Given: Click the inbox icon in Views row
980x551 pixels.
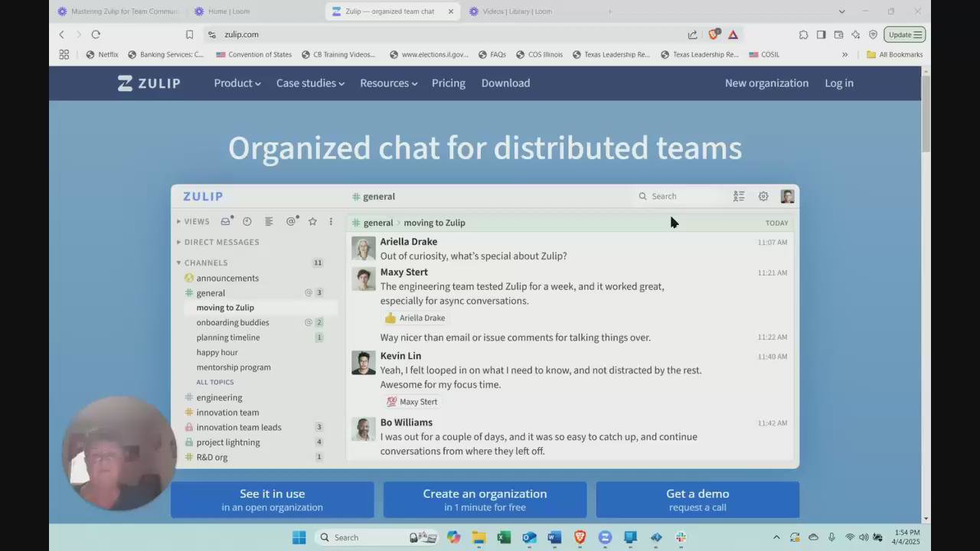Looking at the screenshot, I should coord(226,221).
